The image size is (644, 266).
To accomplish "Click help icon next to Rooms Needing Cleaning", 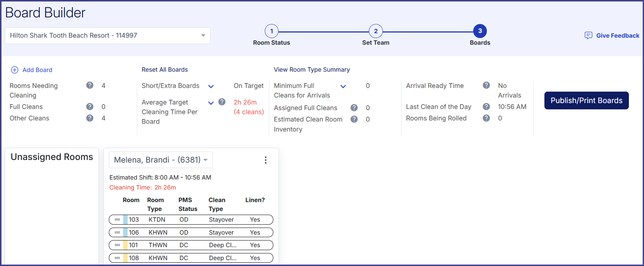I will point(90,85).
